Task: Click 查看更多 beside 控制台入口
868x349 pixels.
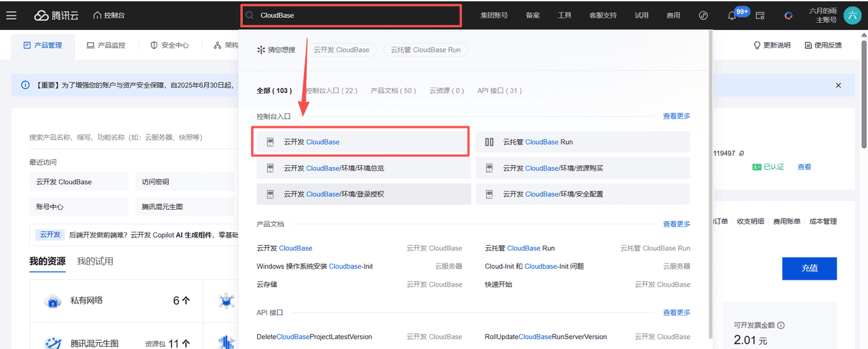Action: [677, 116]
